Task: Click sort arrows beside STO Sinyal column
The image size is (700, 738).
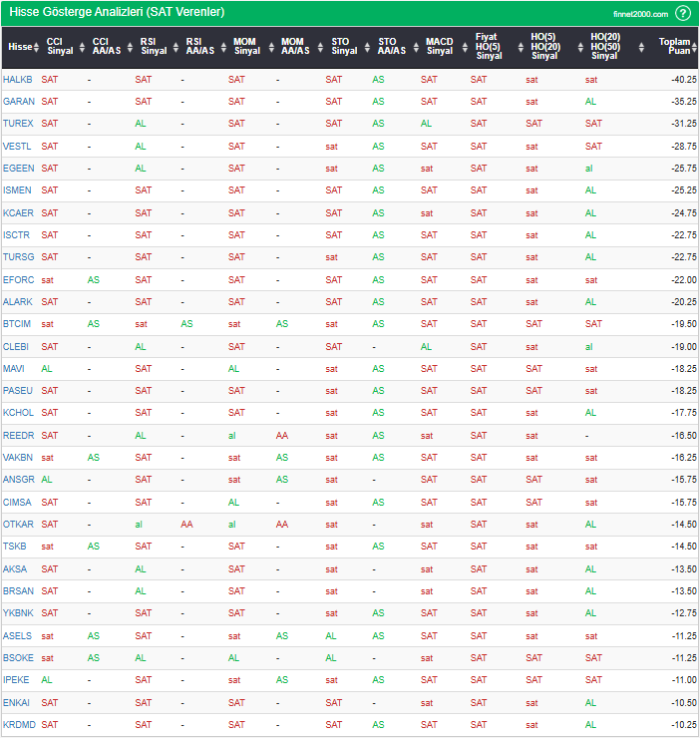Action: 365,47
